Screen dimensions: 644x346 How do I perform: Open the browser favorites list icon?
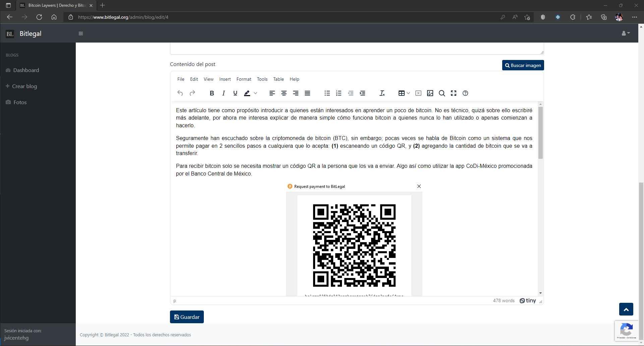coord(589,17)
